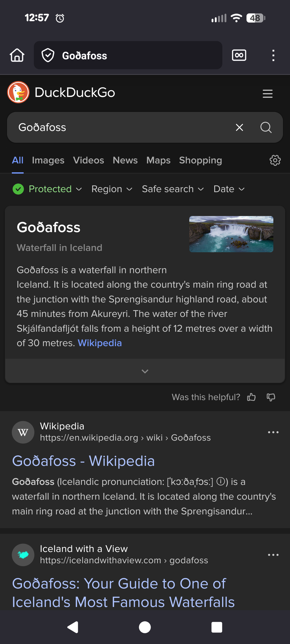
Task: Switch to the Maps tab
Action: pos(158,160)
